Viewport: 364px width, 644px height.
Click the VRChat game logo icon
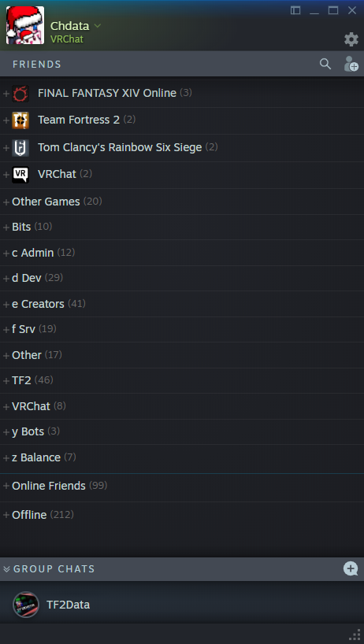click(x=20, y=175)
